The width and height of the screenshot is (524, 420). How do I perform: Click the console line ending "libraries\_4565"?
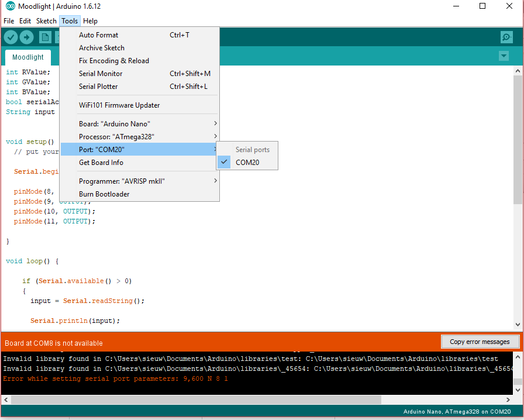coord(258,369)
